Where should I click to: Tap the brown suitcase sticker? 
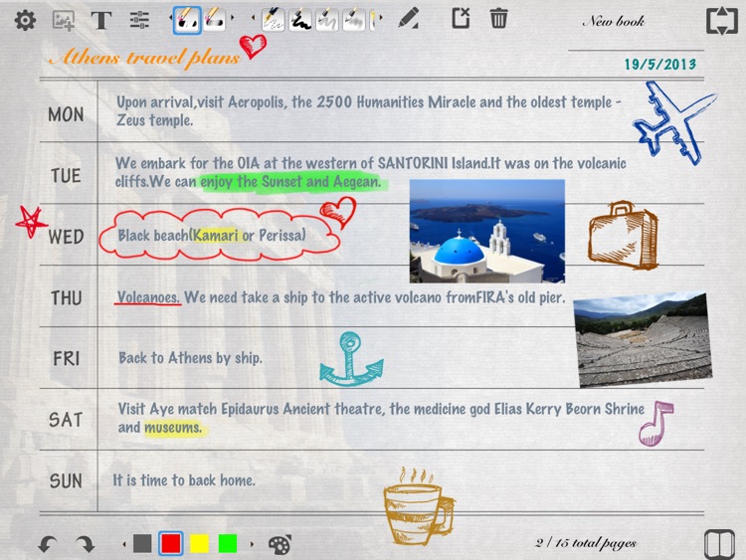624,236
